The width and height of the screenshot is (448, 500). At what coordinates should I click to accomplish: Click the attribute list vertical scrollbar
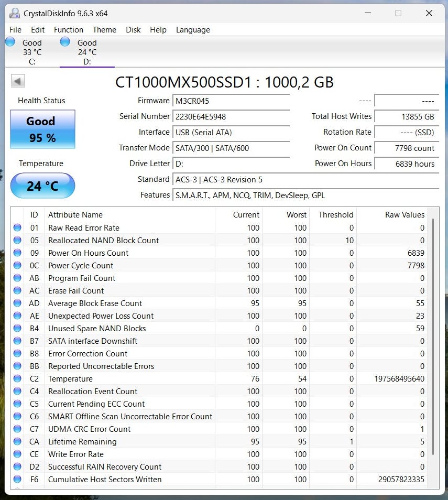point(433,336)
